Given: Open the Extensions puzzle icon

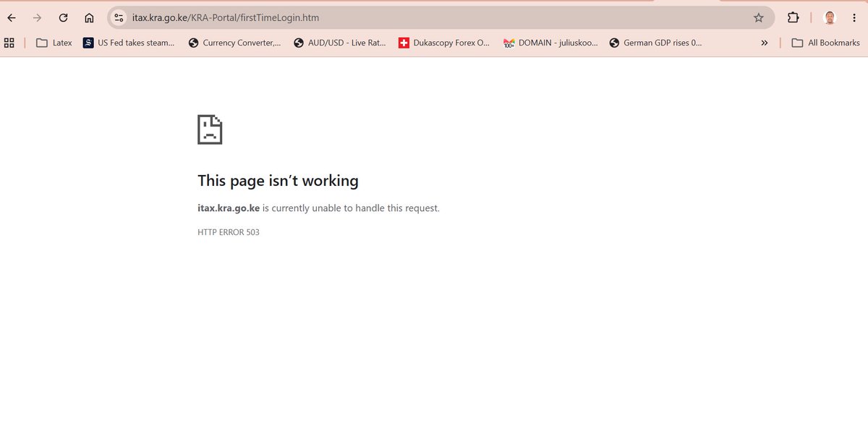Looking at the screenshot, I should point(793,18).
